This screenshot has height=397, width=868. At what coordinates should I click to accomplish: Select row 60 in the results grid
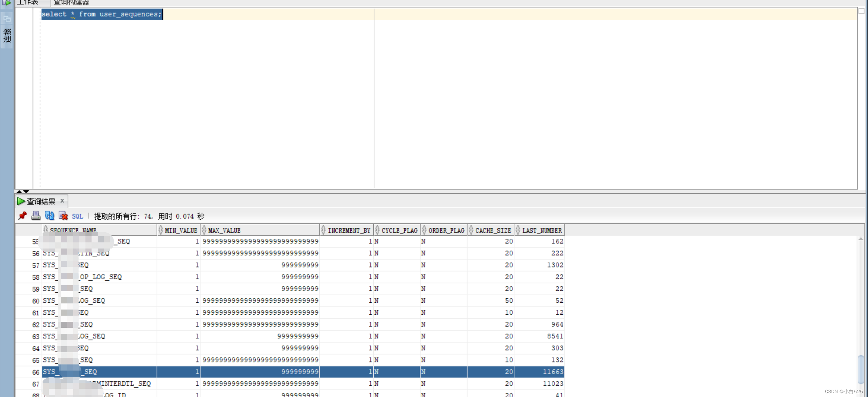click(x=36, y=301)
